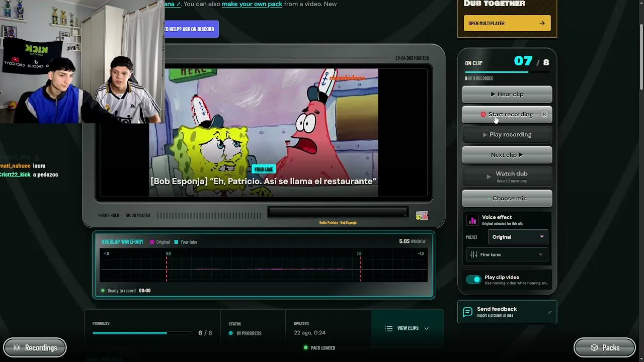Open the Send feedback card
Screen dimensions: 644x362
(x=507, y=312)
